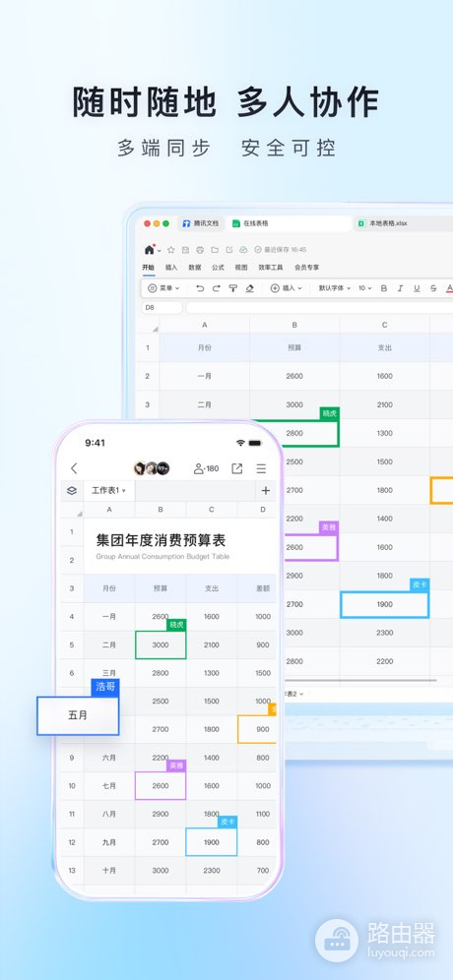The width and height of the screenshot is (453, 980).
Task: Open collaborator avatars in the phone header
Action: click(152, 468)
